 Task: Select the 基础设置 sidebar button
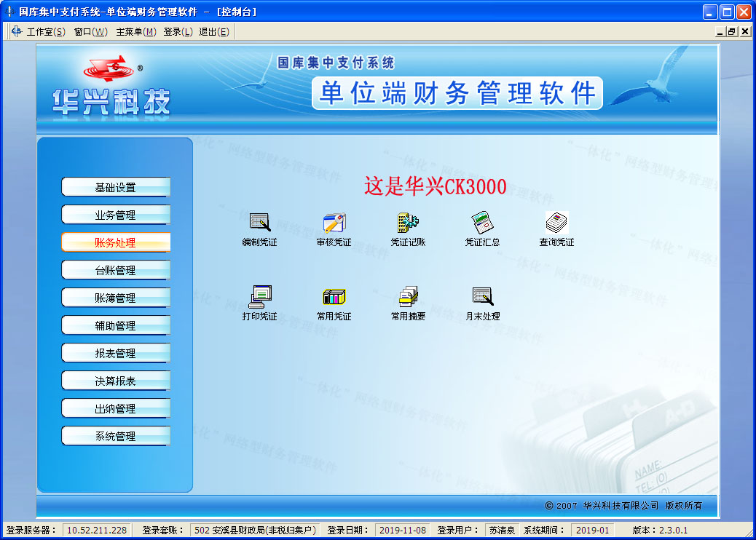coord(116,187)
